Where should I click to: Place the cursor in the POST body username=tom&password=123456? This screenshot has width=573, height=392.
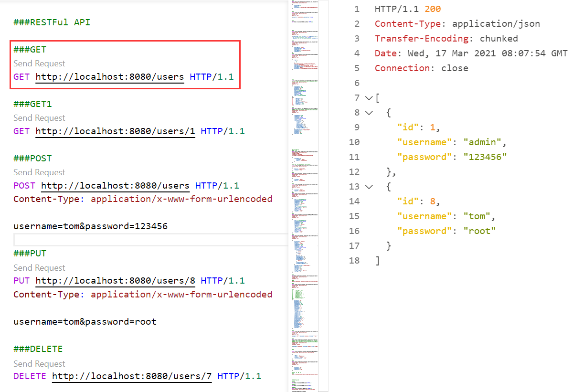[90, 226]
